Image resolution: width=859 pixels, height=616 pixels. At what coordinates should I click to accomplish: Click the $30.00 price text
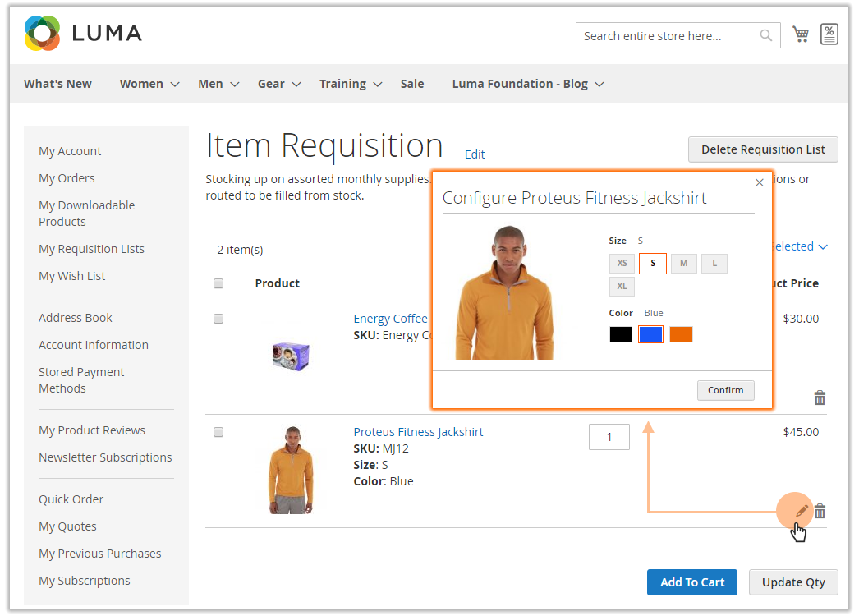coord(801,319)
